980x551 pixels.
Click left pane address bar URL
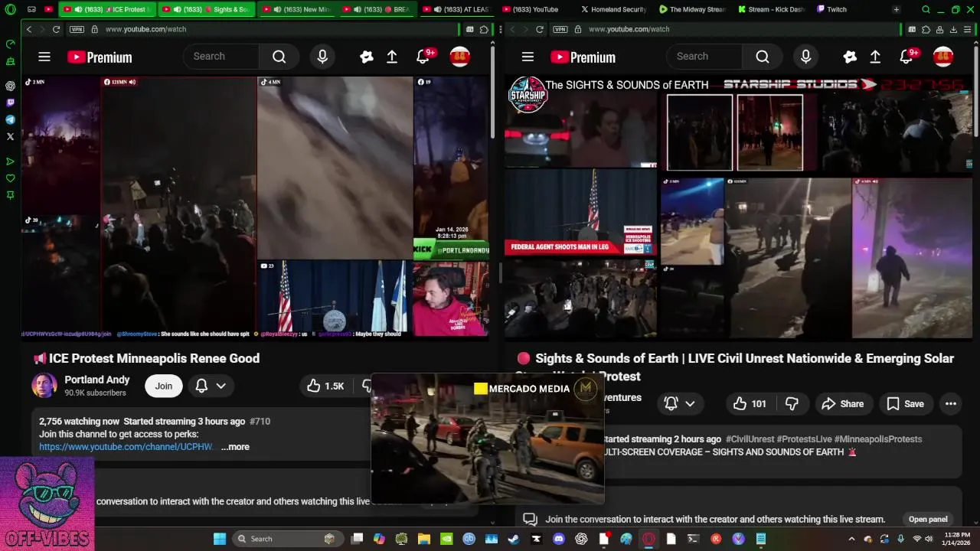[x=145, y=29]
